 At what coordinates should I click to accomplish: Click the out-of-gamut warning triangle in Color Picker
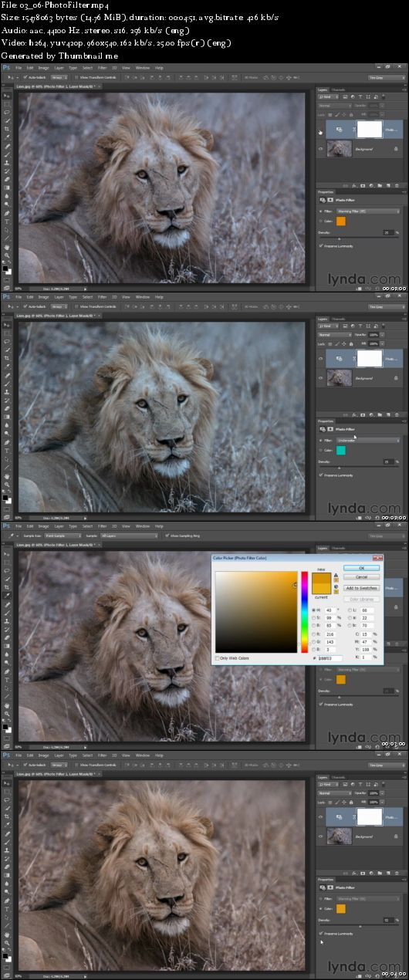[x=336, y=576]
